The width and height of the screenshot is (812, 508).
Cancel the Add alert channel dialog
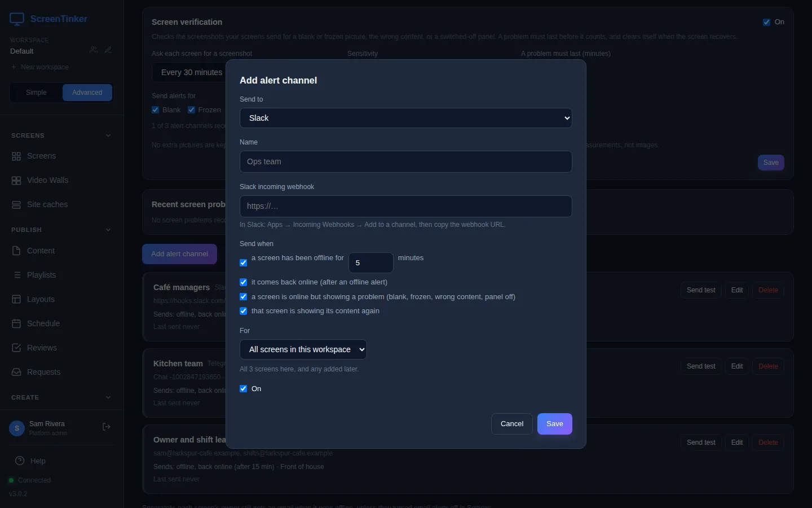512,424
